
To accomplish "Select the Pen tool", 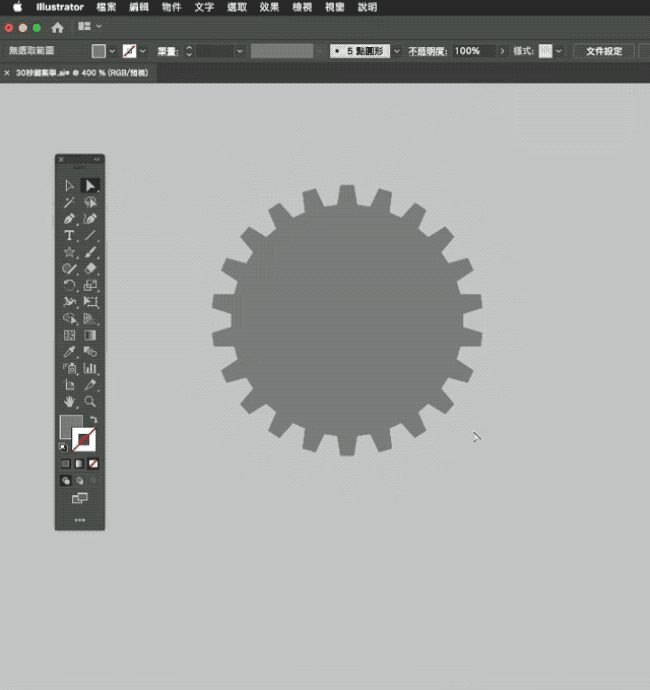I will pyautogui.click(x=69, y=219).
